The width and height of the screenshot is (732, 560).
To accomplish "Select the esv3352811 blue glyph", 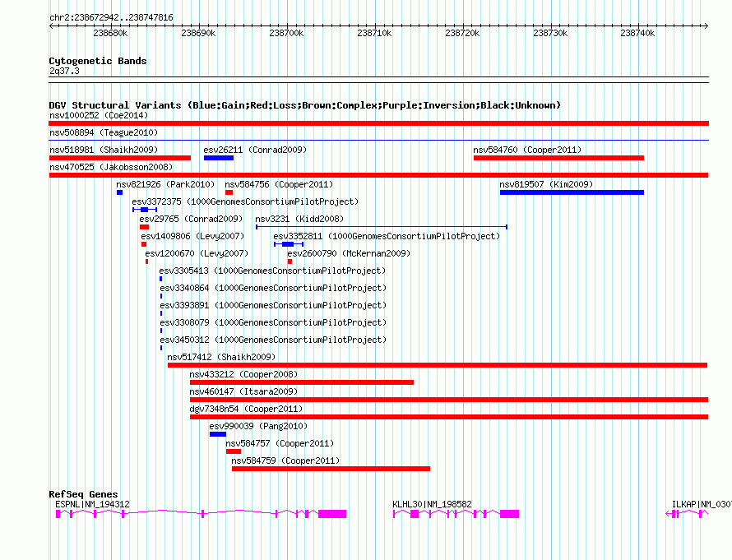I will pos(289,244).
